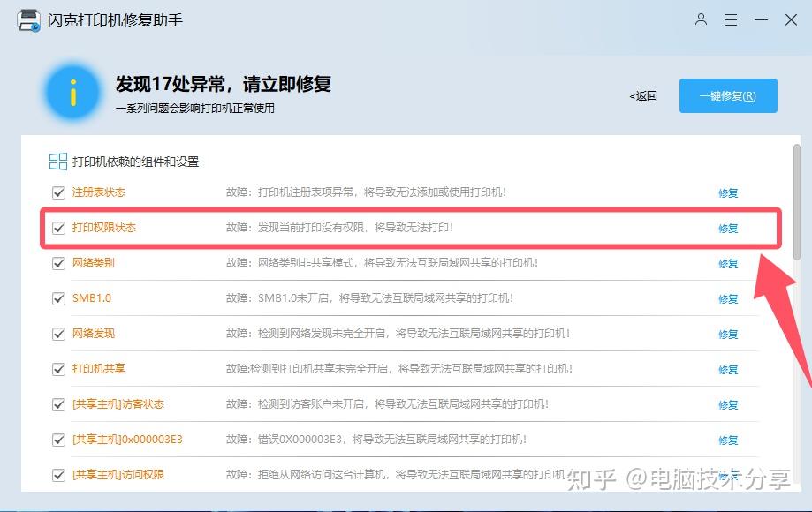Click the 检测到访客账户未开启 fault description

[x=387, y=404]
